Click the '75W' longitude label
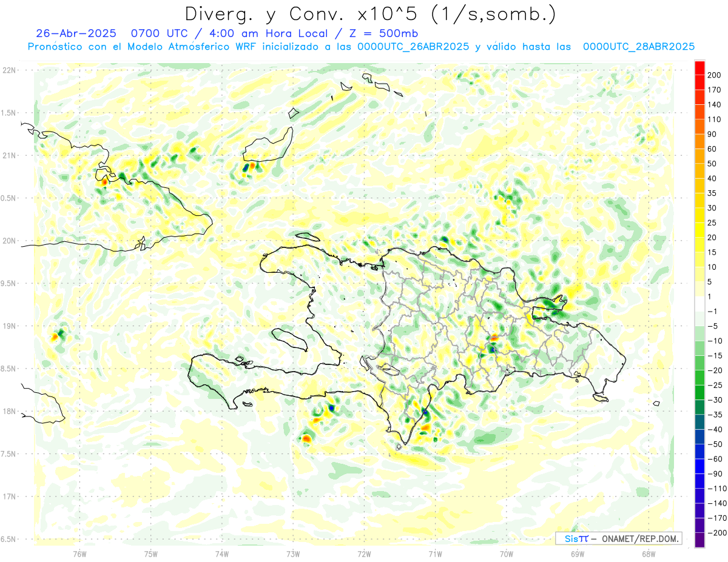Screen dimensions: 728x562 tap(151, 554)
